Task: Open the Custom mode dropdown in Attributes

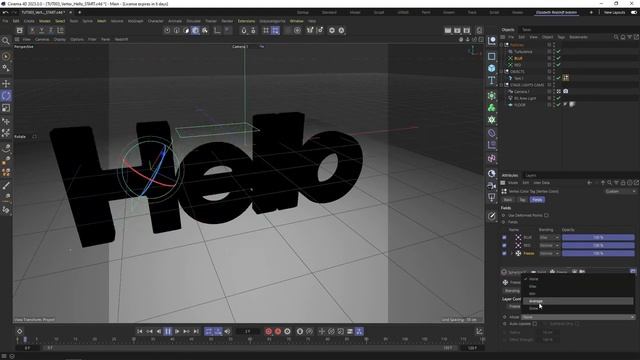Action: point(620,191)
